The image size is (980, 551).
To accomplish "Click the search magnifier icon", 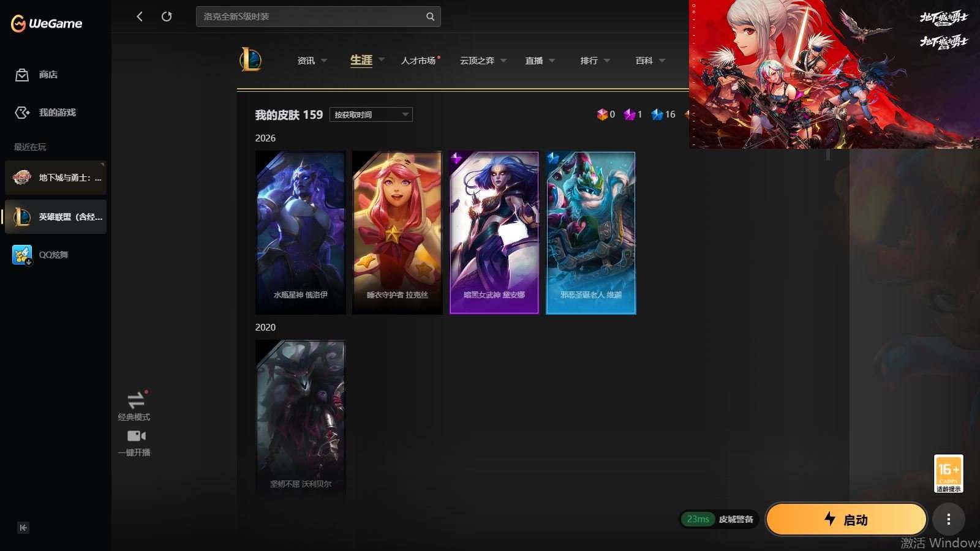I will pyautogui.click(x=431, y=17).
